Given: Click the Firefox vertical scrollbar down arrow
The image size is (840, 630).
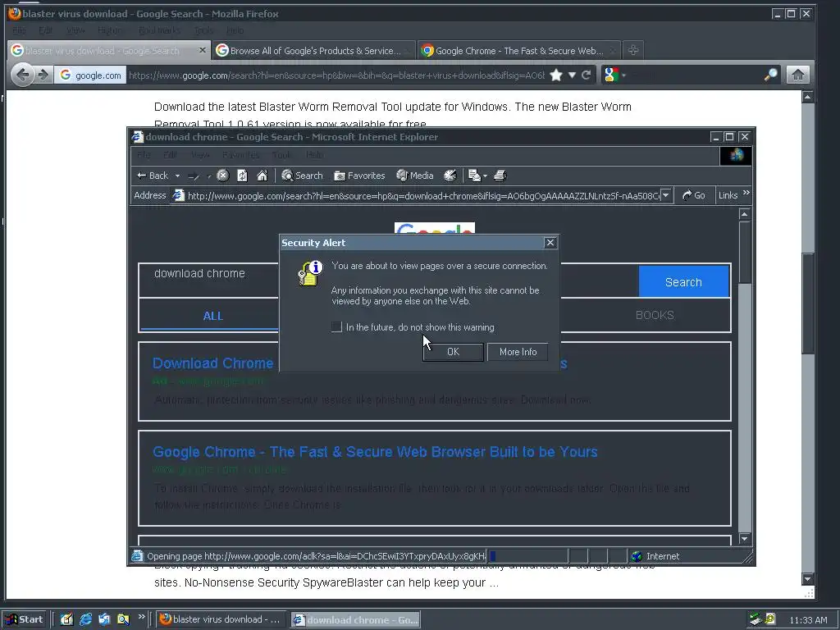Looking at the screenshot, I should (x=808, y=579).
